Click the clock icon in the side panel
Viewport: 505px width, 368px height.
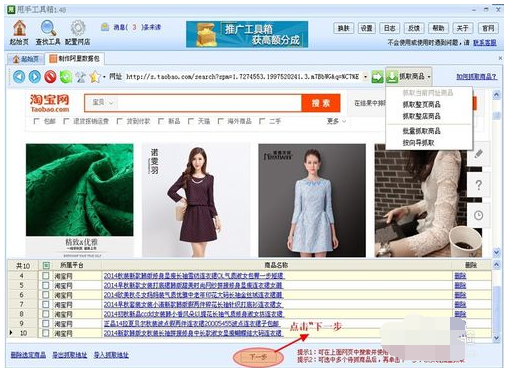pyautogui.click(x=478, y=215)
